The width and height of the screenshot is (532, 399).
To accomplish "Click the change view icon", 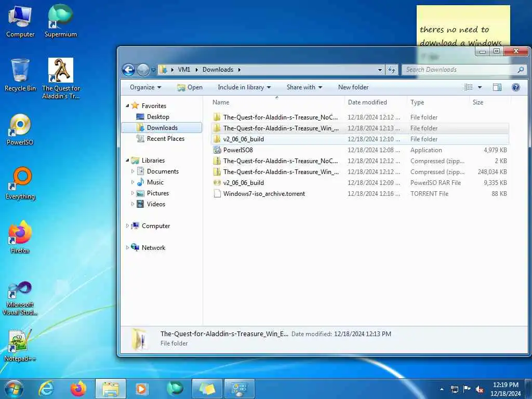I will point(469,87).
